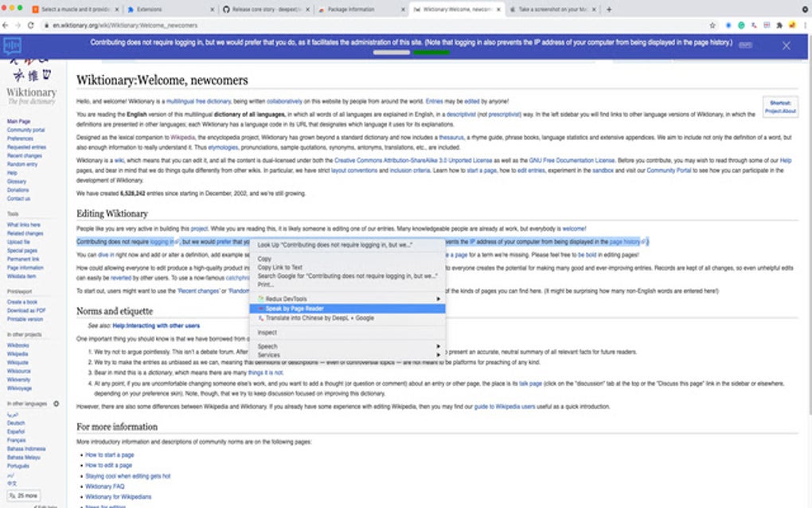Click the GitHub tab favicon
Image resolution: width=812 pixels, height=508 pixels.
coord(226,10)
